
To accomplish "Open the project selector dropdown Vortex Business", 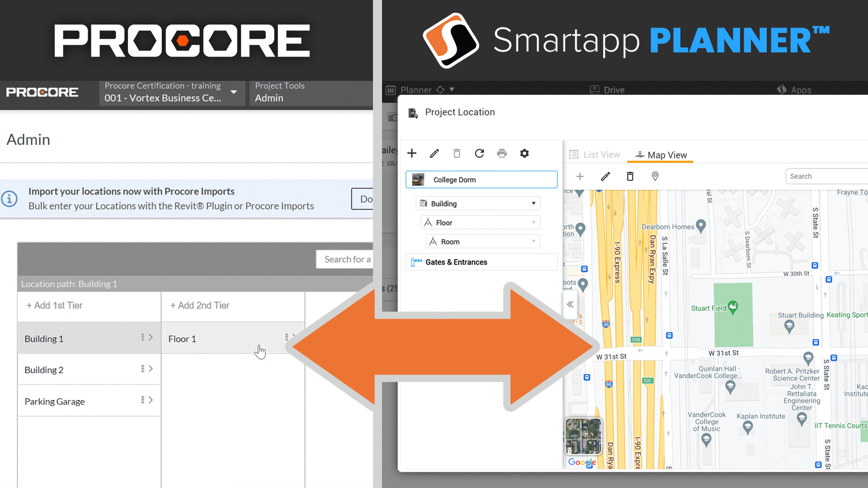I will [172, 93].
